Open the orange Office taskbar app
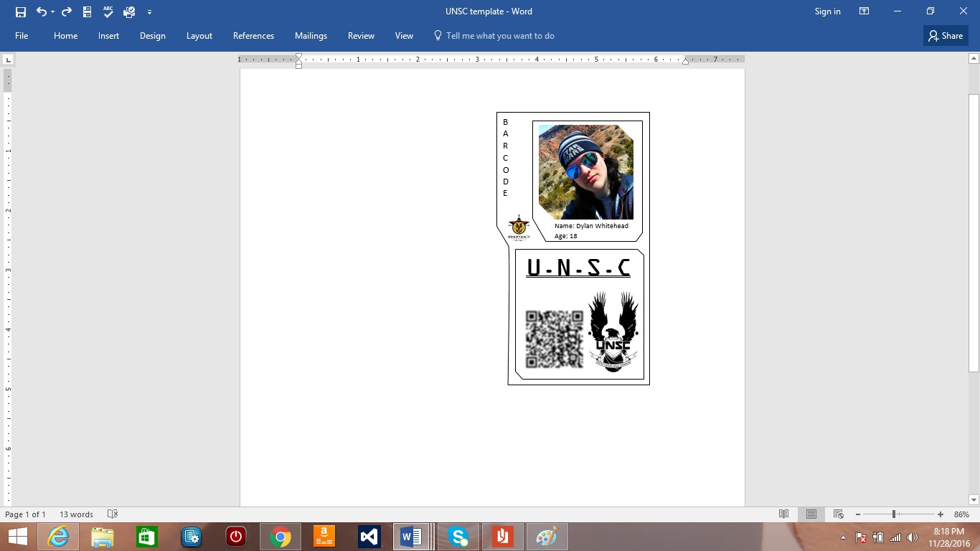The image size is (980, 551). 503,537
